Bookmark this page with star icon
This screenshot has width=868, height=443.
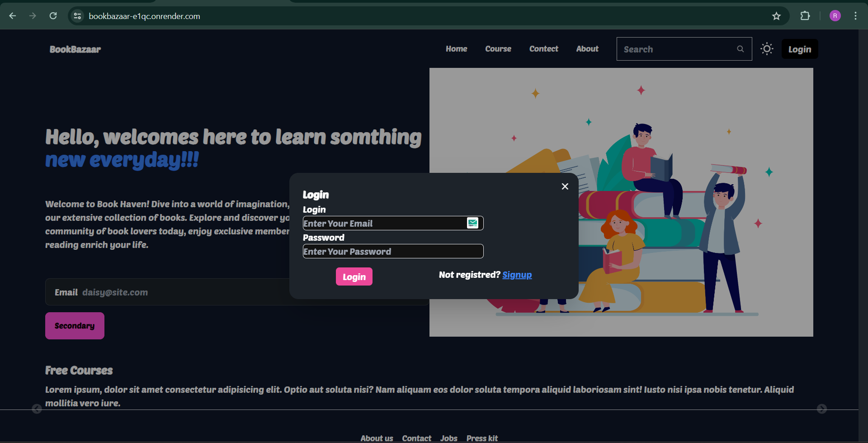pos(776,16)
